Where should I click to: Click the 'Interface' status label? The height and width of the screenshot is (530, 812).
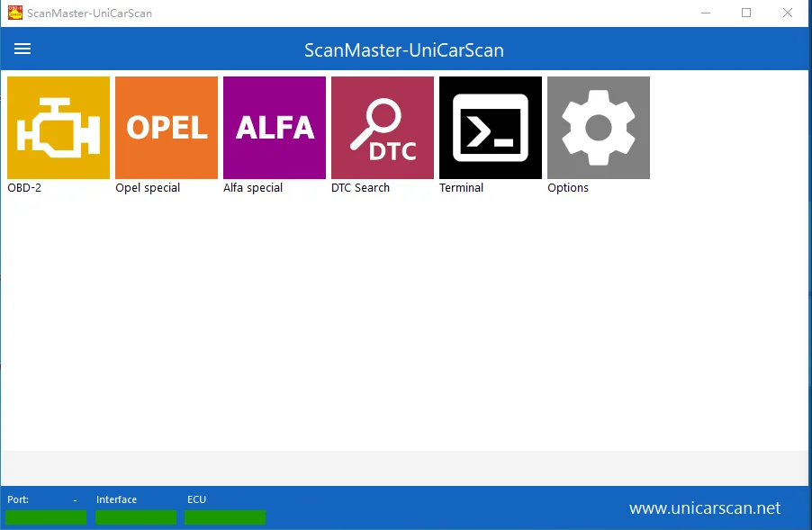pyautogui.click(x=116, y=499)
